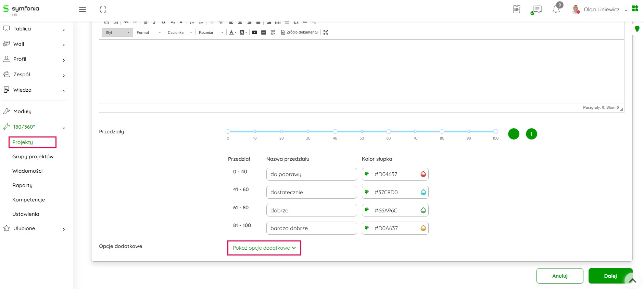Open the Styl dropdown in editor
The width and height of the screenshot is (644, 289).
[117, 32]
